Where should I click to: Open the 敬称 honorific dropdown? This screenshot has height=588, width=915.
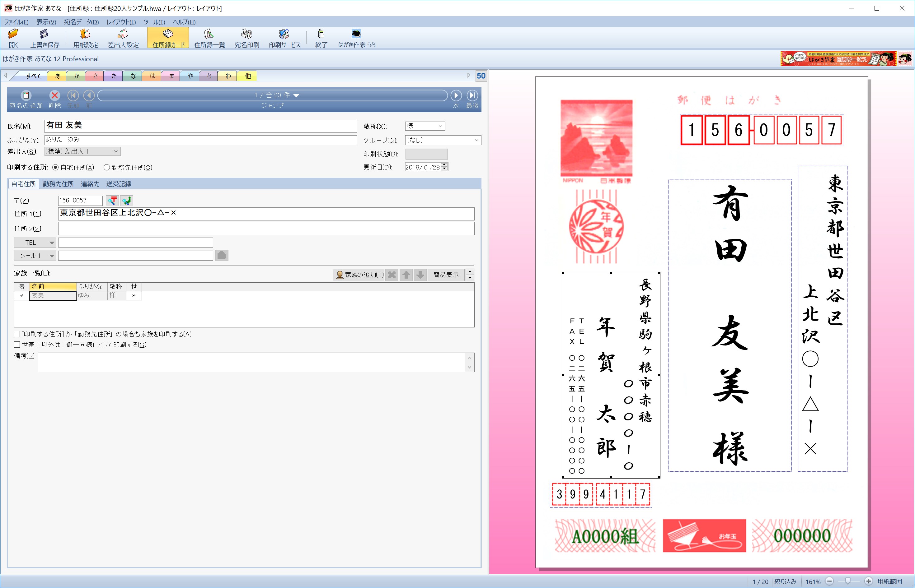click(440, 126)
